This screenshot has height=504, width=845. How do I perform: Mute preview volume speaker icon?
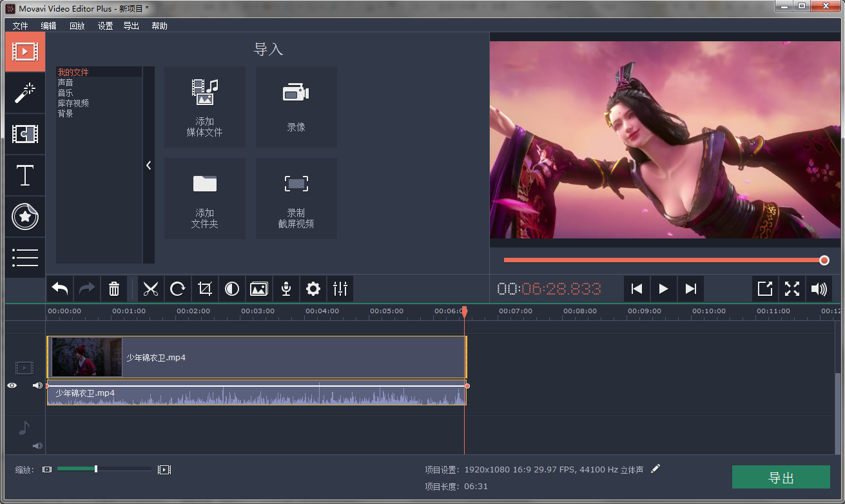pyautogui.click(x=819, y=289)
